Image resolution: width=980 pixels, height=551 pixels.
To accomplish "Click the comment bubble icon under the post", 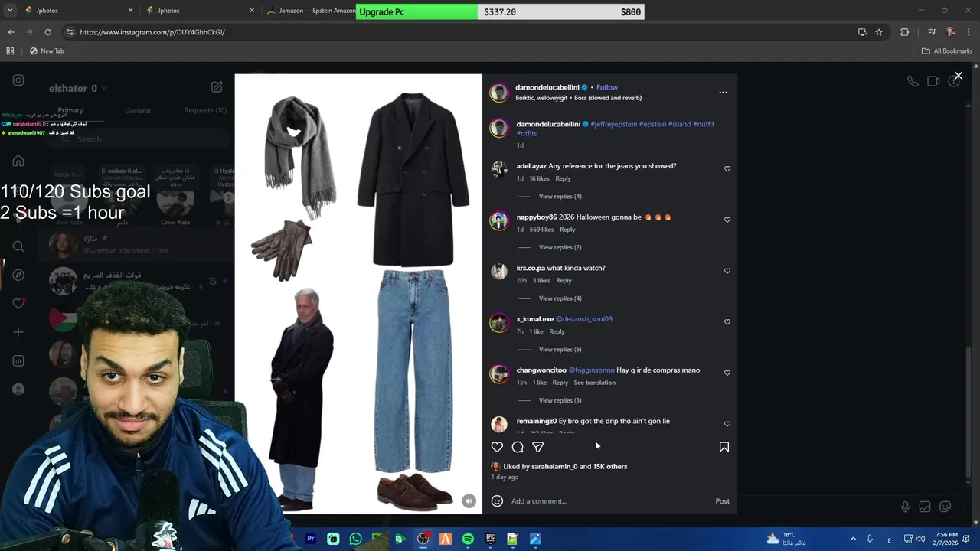I will pos(518,447).
